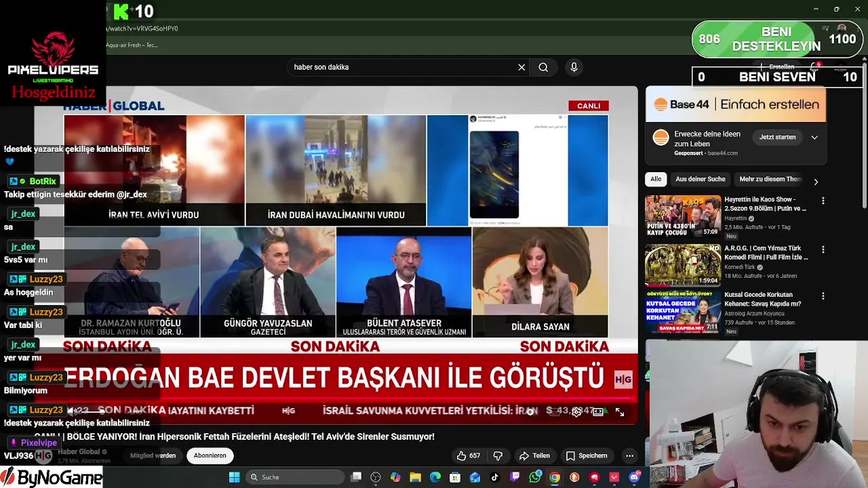Image resolution: width=868 pixels, height=488 pixels.
Task: Toggle the autoplay switch in the player
Action: (530, 411)
